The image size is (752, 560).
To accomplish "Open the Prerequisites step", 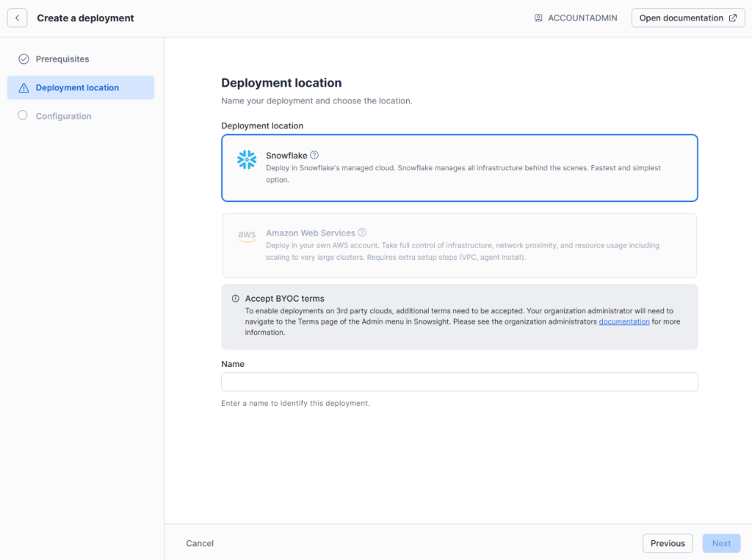I will (62, 59).
